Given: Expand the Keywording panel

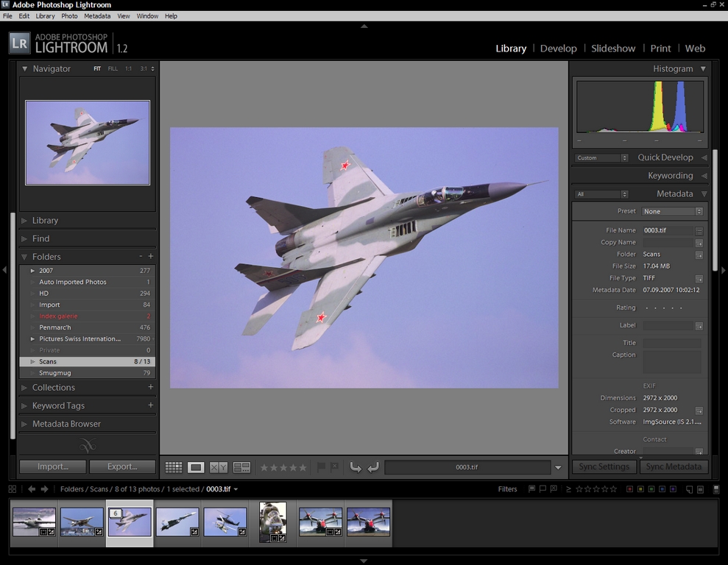Looking at the screenshot, I should 704,176.
